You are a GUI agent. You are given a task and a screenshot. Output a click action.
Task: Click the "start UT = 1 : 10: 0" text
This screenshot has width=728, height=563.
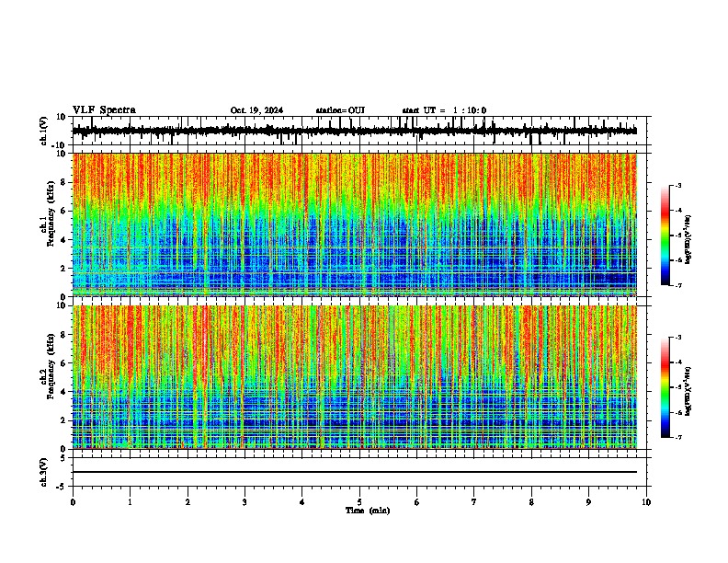click(444, 110)
